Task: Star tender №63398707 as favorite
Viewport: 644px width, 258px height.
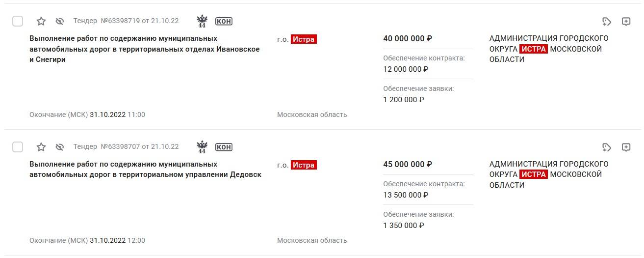Action: click(41, 147)
